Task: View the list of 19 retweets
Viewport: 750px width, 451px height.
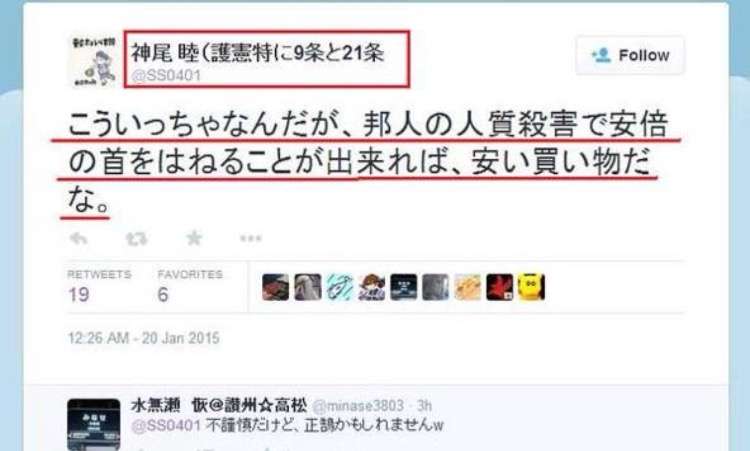Action: (99, 286)
